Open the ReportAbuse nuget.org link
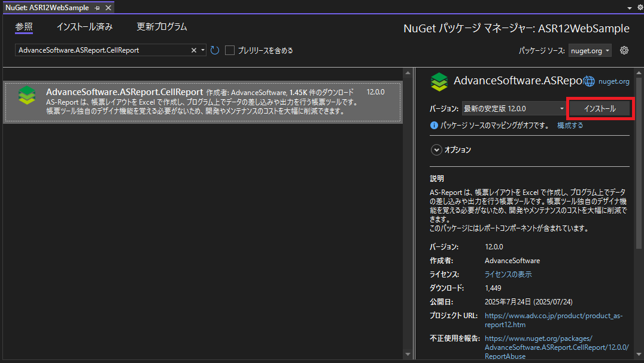 (557, 347)
